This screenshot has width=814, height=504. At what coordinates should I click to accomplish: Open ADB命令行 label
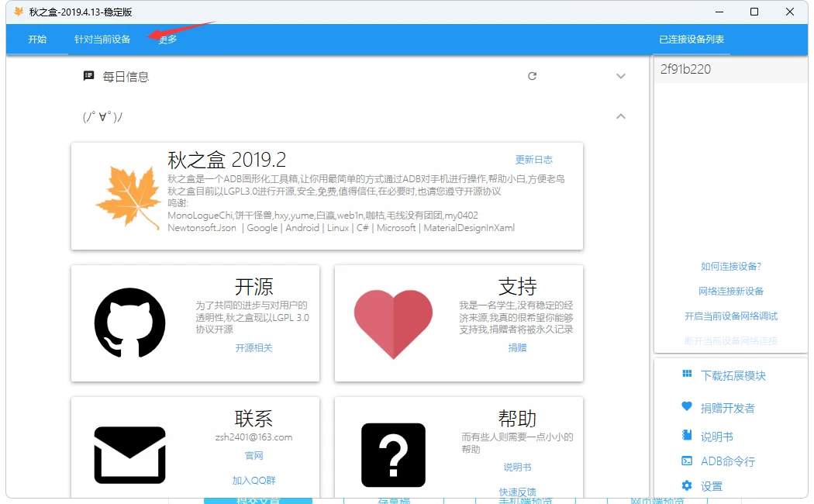[x=728, y=461]
